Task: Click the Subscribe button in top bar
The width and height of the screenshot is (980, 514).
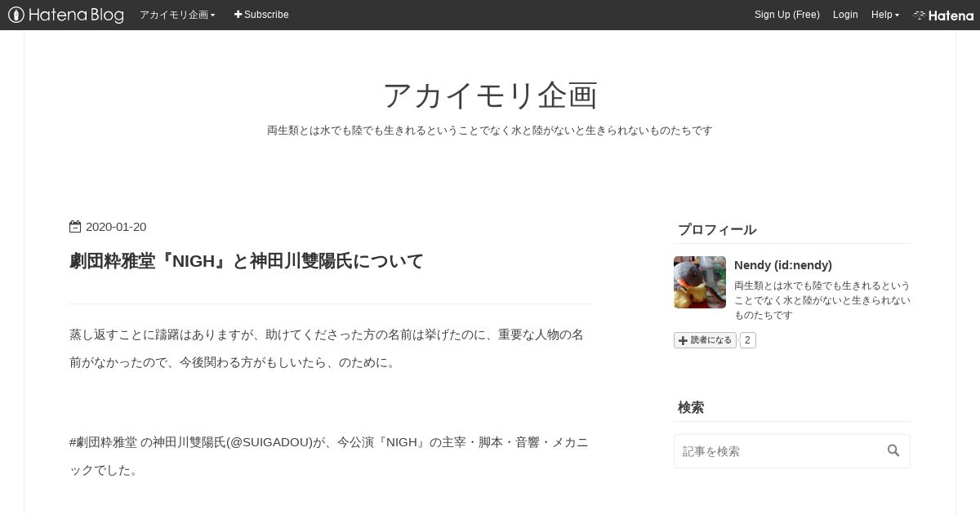Action: point(261,15)
